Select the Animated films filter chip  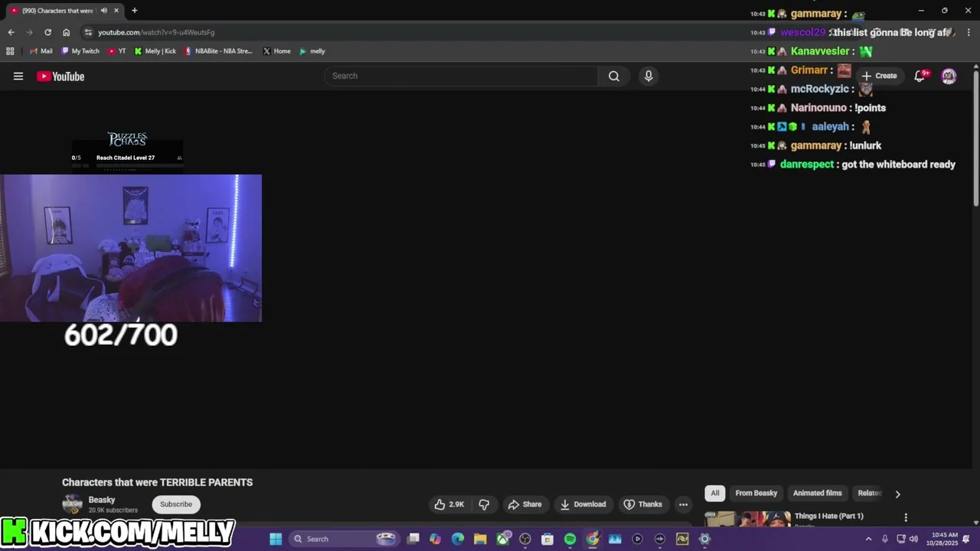click(818, 494)
